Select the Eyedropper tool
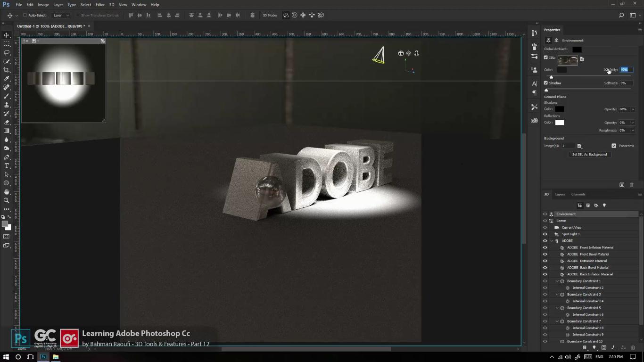Viewport: 644px width, 362px height. pos(7,78)
